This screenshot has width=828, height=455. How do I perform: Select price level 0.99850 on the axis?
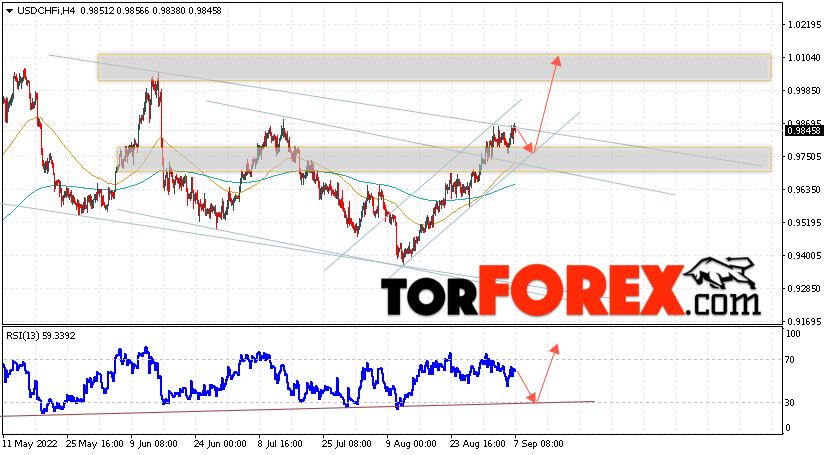pos(804,90)
